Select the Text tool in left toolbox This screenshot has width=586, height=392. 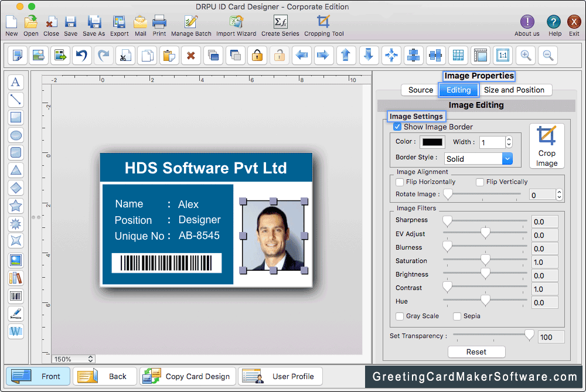point(16,82)
